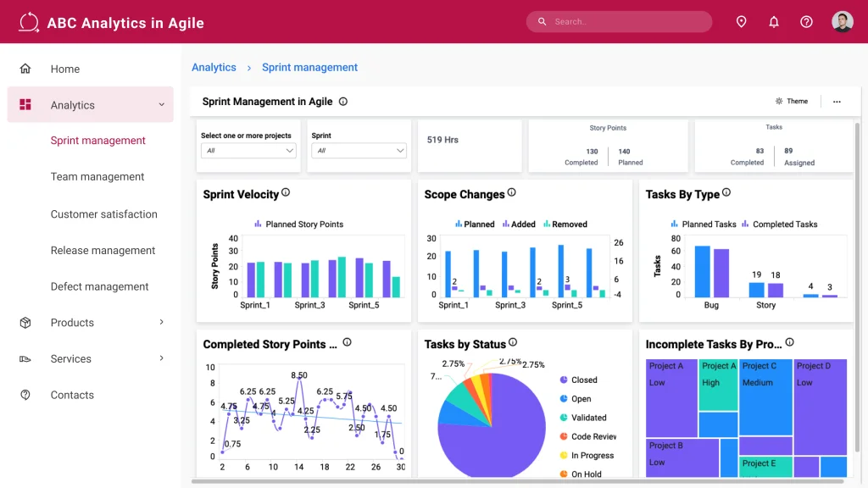Click the search magnifier icon

click(542, 21)
